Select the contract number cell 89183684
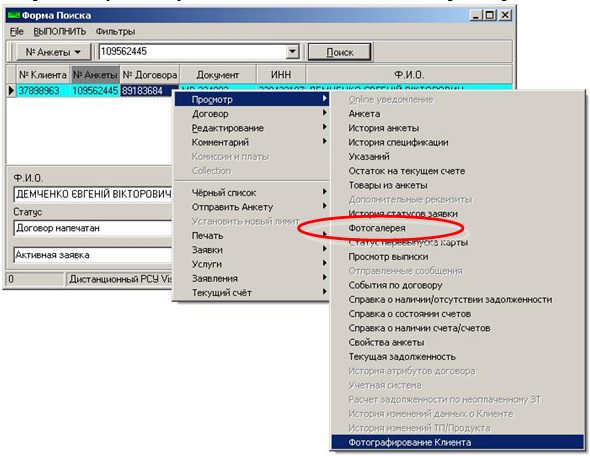Screen dimensions: 590x456 (146, 91)
